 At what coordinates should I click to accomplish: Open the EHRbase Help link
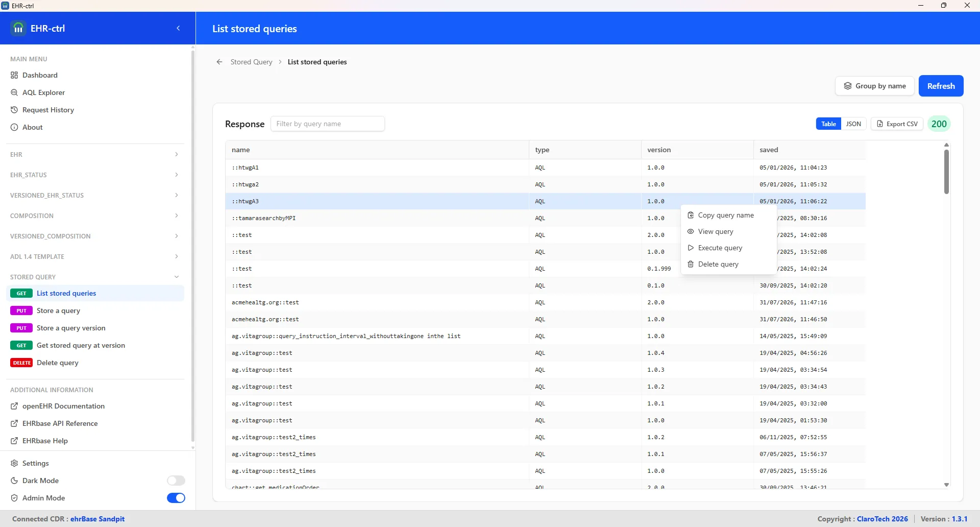pyautogui.click(x=45, y=441)
